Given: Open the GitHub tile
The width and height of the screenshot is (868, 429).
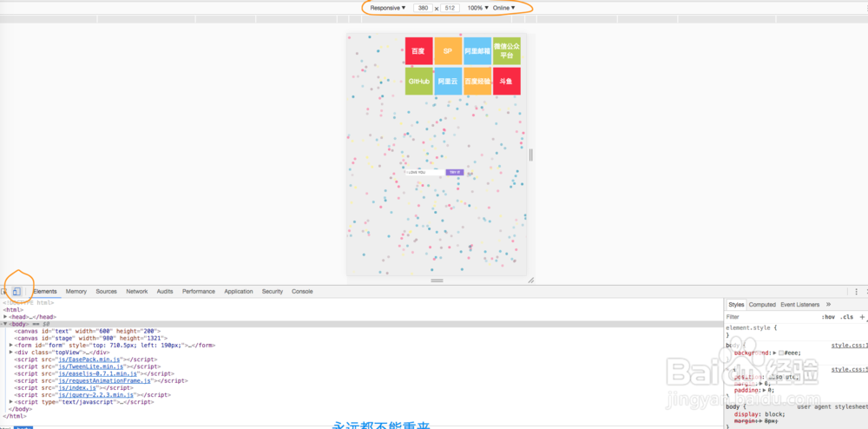Looking at the screenshot, I should click(x=418, y=82).
